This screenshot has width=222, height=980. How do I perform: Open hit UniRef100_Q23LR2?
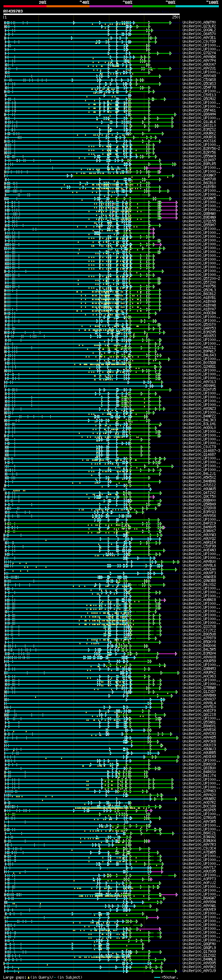click(199, 26)
